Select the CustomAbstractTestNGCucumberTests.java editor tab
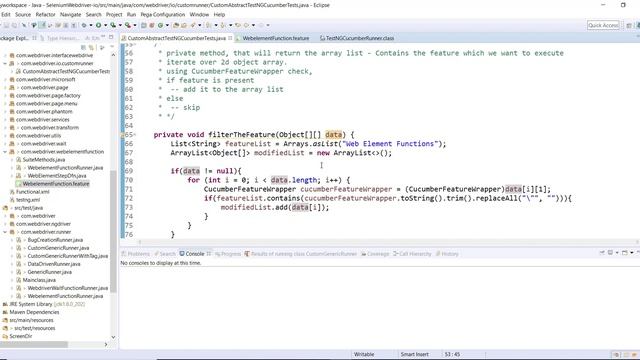The width and height of the screenshot is (640, 360). click(176, 38)
